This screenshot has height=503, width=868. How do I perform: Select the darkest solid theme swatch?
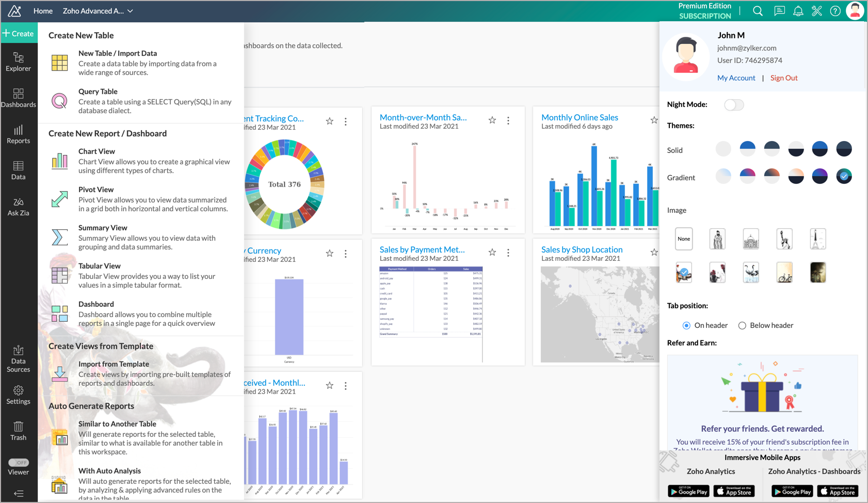[x=844, y=149]
